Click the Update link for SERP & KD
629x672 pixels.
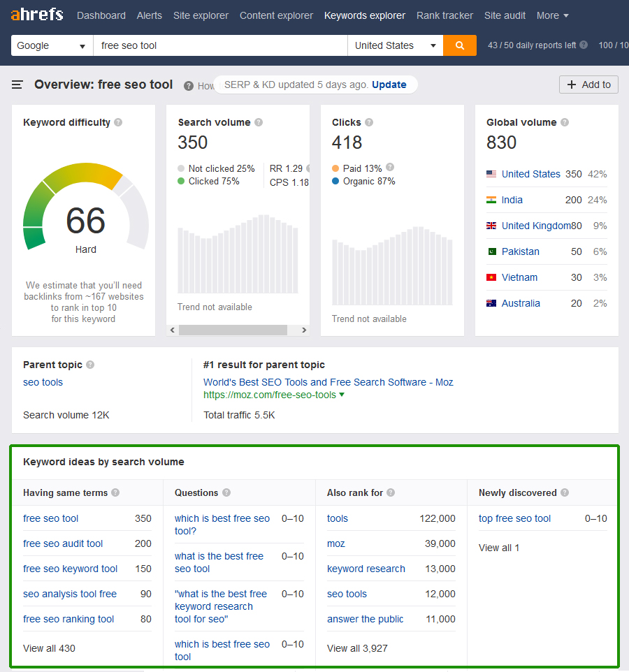pyautogui.click(x=389, y=85)
